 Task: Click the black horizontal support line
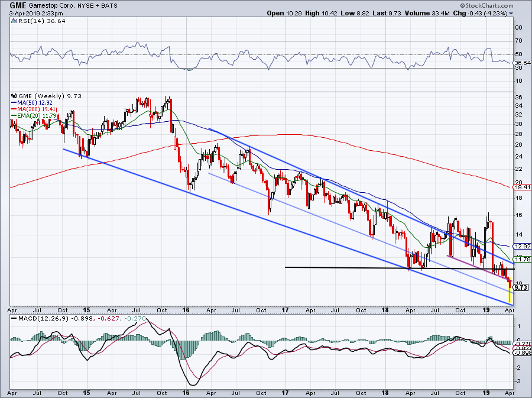pos(400,268)
